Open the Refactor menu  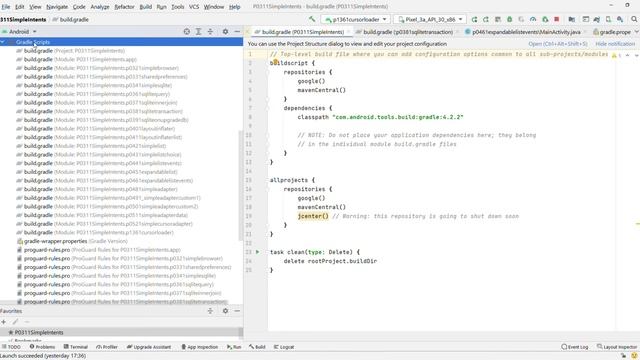point(124,7)
